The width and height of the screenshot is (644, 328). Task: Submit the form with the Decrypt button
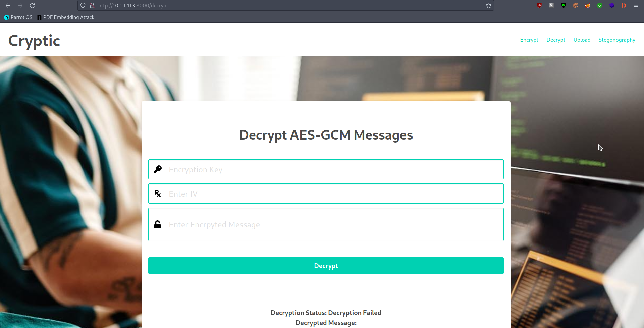pyautogui.click(x=326, y=266)
